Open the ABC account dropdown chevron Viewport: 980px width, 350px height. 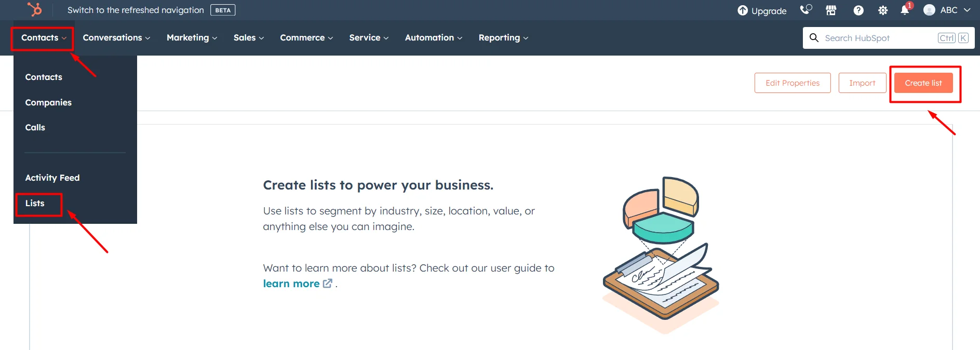pyautogui.click(x=967, y=10)
